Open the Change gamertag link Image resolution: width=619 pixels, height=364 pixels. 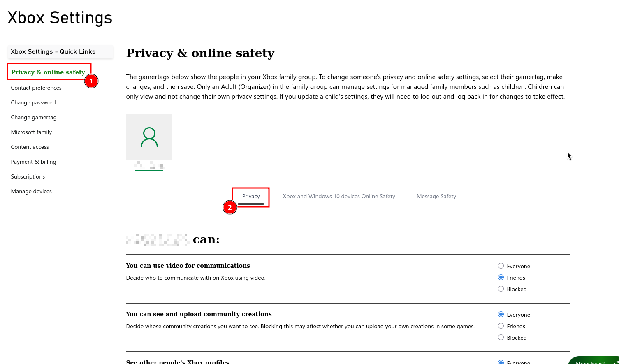click(34, 118)
